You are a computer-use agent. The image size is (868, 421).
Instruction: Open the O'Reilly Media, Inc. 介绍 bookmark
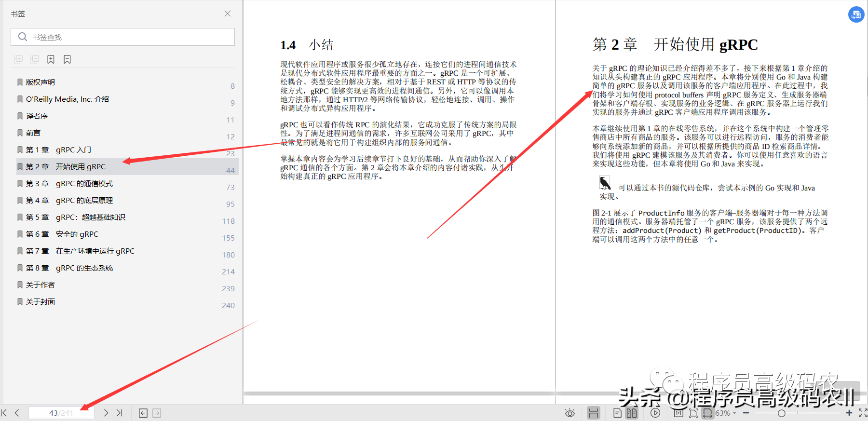68,99
